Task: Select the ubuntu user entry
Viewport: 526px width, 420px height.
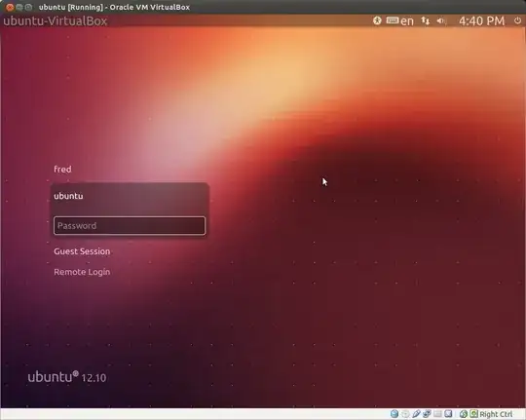Action: tap(68, 196)
